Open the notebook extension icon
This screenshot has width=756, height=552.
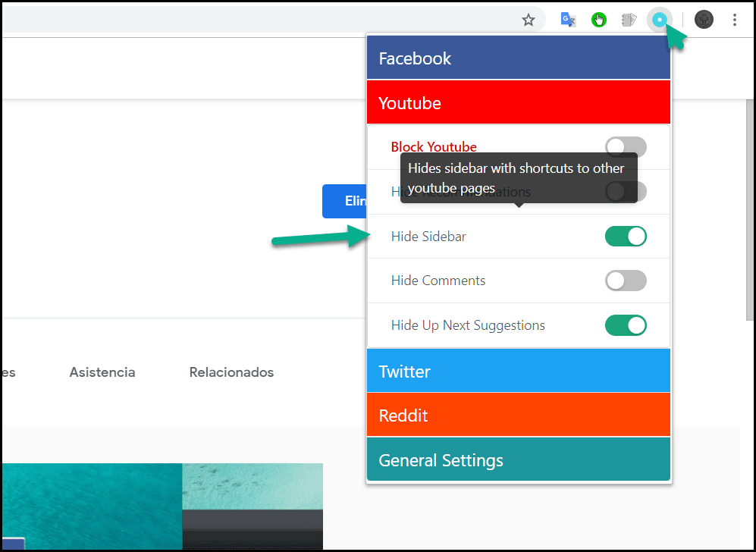629,20
